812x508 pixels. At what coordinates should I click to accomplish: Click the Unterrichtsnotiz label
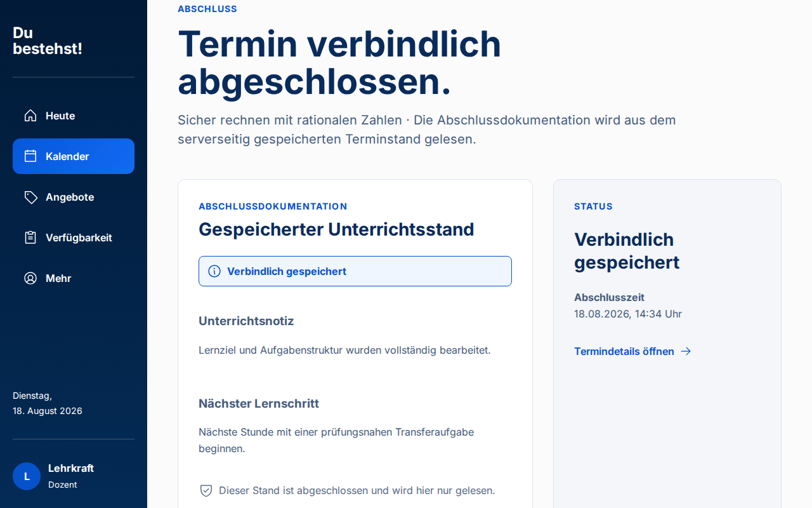coord(246,321)
